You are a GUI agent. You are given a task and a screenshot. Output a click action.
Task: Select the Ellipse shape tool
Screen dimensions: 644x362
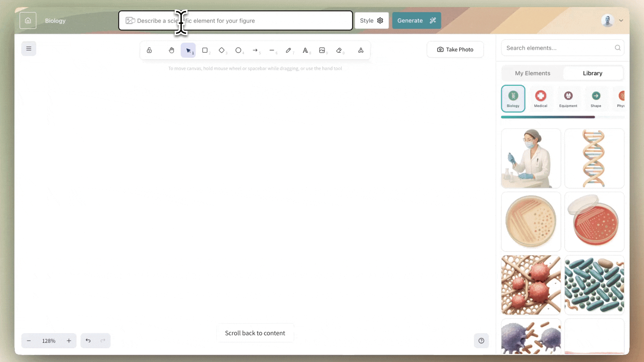coord(238,50)
